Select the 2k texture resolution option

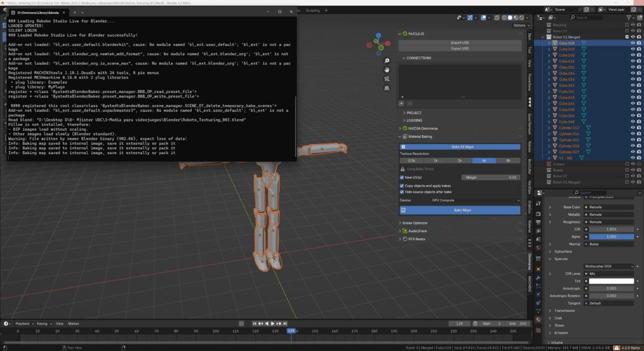460,161
